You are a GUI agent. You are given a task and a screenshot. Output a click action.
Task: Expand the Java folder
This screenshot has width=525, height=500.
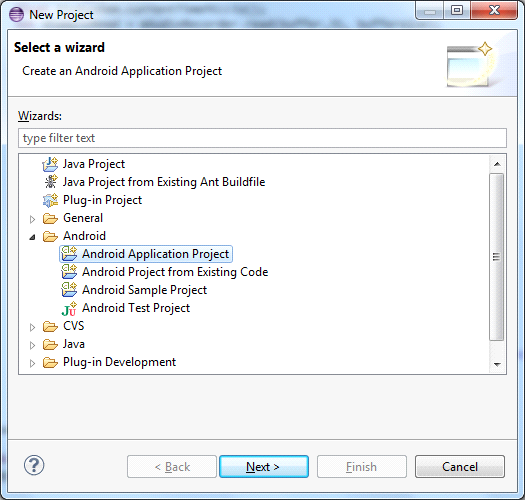click(x=32, y=345)
